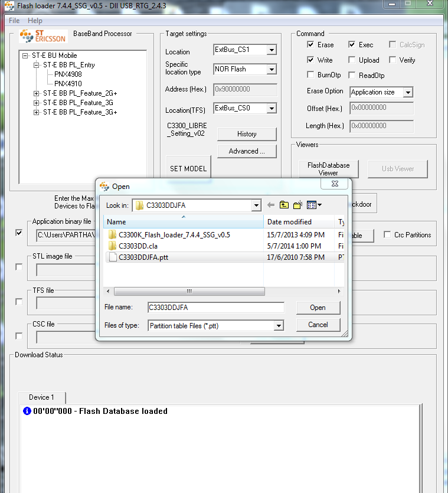Open the Specific location type dropdown
Image resolution: width=448 pixels, height=493 pixels.
pyautogui.click(x=272, y=69)
